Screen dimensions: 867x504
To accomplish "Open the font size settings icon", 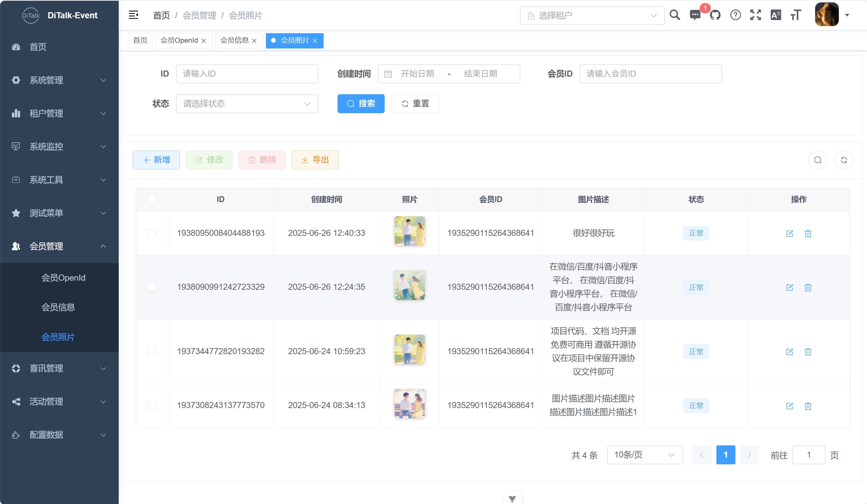I will click(x=796, y=15).
